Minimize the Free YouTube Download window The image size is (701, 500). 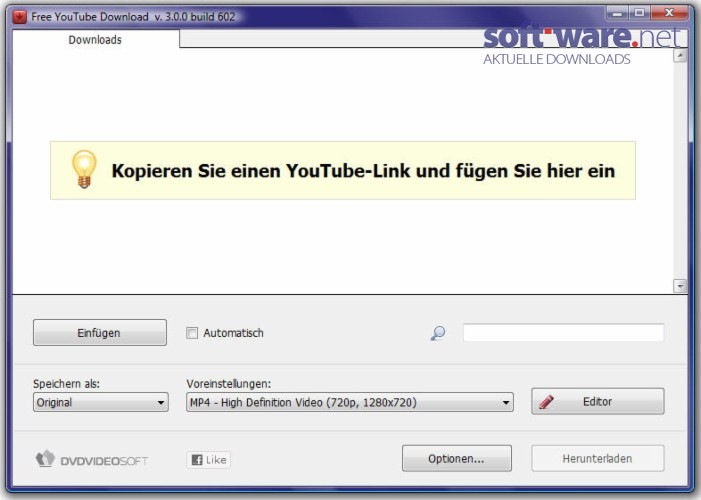617,13
